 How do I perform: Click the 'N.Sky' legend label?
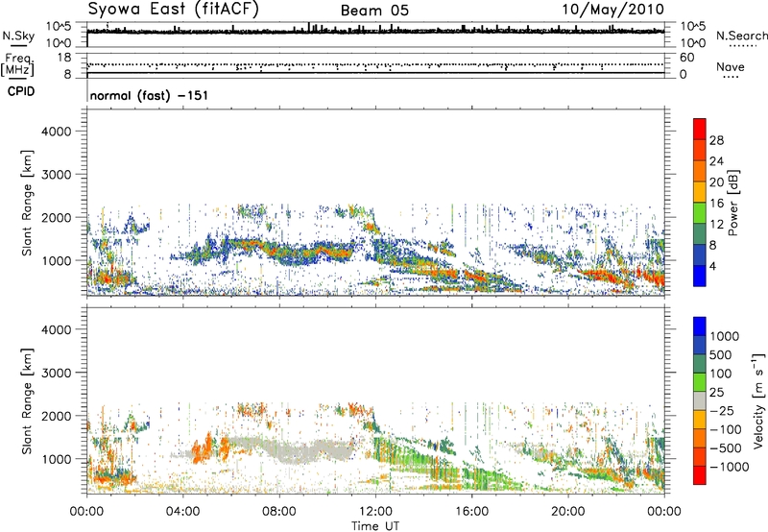pos(18,36)
